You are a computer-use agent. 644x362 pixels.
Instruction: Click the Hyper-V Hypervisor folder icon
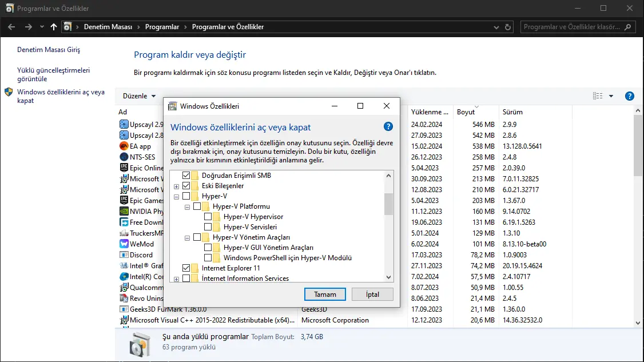[x=216, y=217]
